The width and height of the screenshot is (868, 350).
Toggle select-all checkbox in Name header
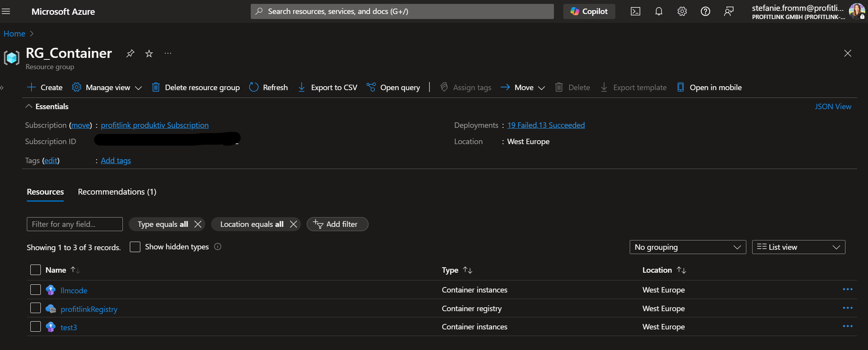pos(35,270)
